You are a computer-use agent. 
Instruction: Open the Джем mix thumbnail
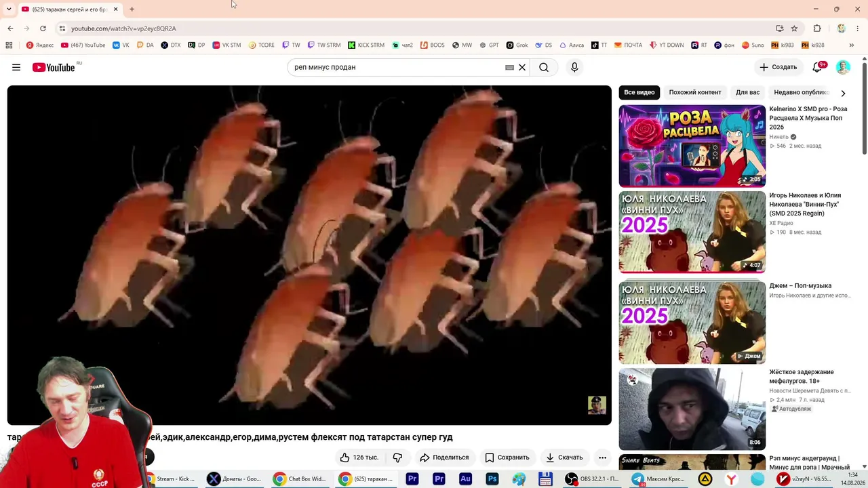click(692, 322)
